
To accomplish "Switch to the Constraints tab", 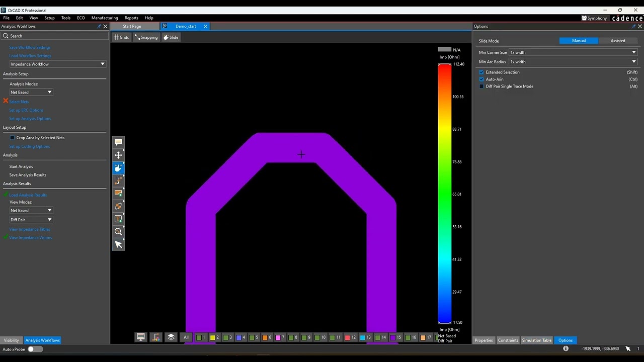I will tap(508, 340).
